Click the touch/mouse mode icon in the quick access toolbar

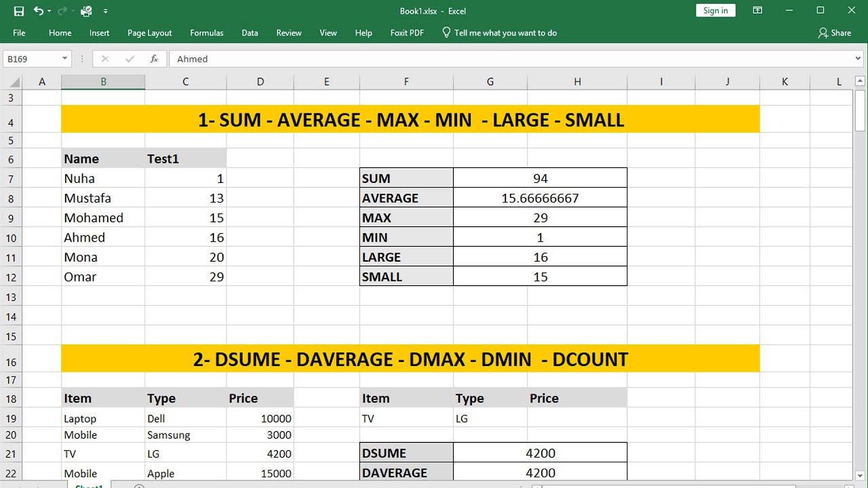coord(86,11)
